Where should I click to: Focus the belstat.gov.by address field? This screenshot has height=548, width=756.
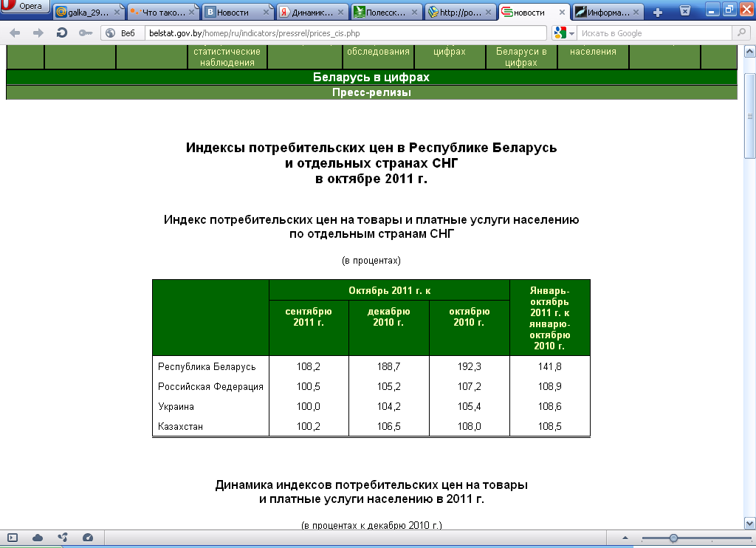pos(346,32)
